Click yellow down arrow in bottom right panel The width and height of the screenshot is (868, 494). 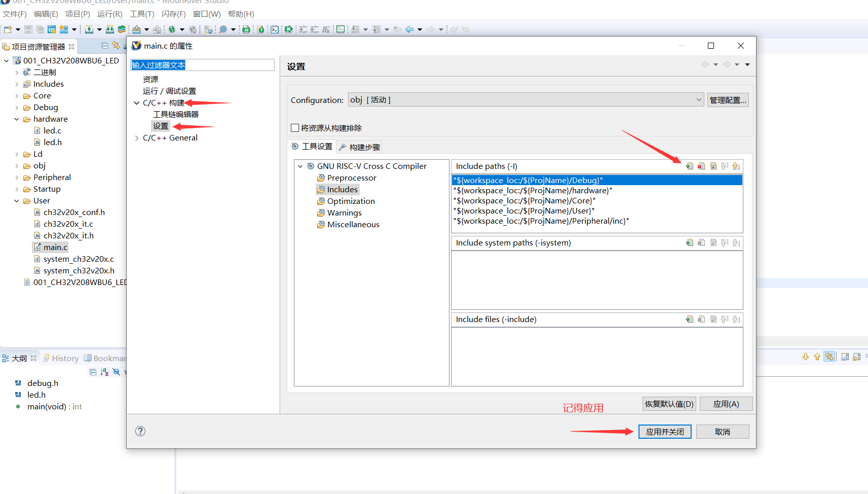coord(806,357)
